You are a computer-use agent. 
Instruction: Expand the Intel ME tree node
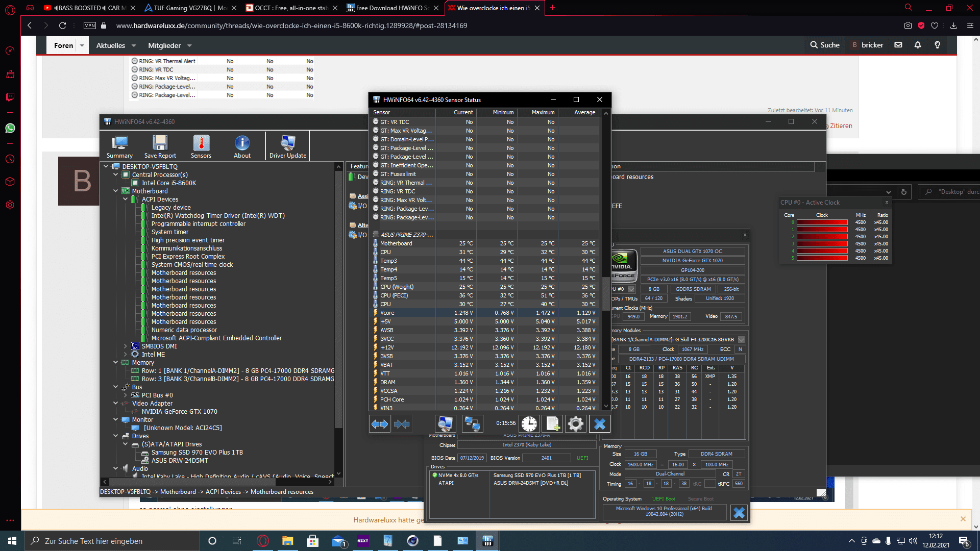126,354
